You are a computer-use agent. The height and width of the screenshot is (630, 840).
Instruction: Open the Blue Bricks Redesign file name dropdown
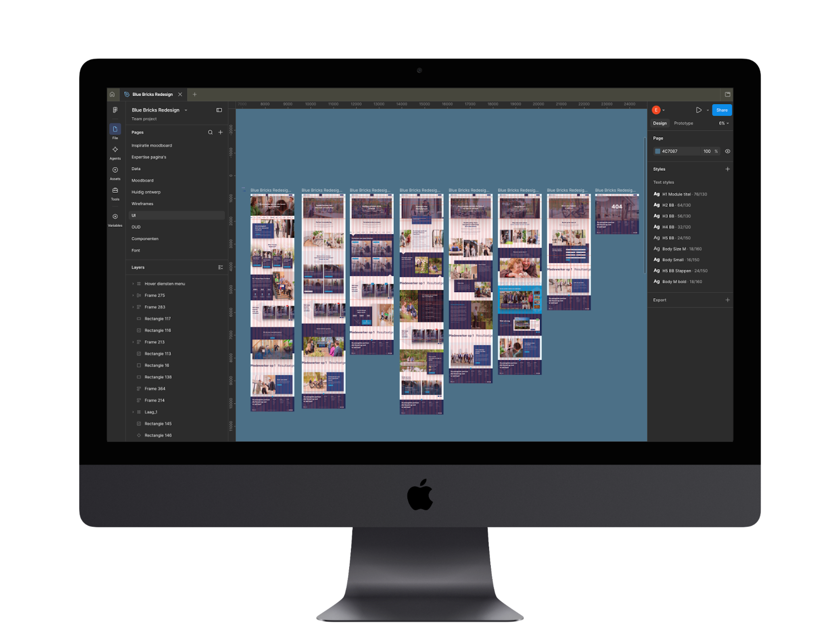tap(186, 110)
